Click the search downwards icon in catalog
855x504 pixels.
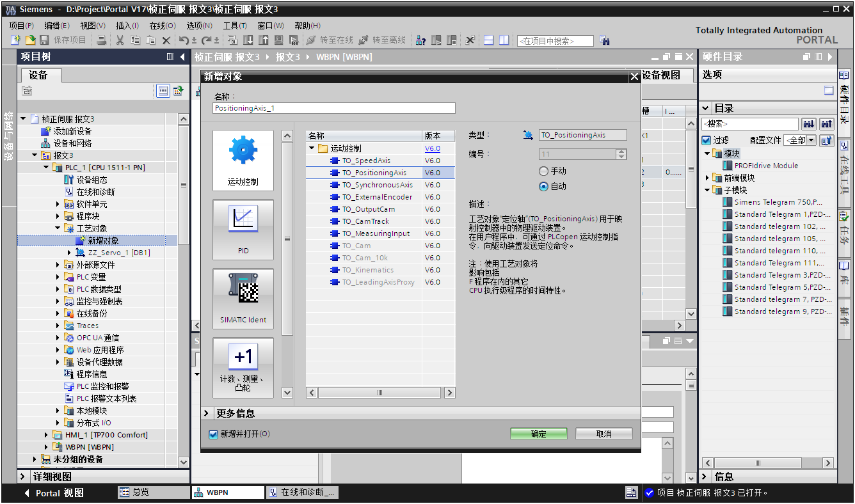pos(808,123)
